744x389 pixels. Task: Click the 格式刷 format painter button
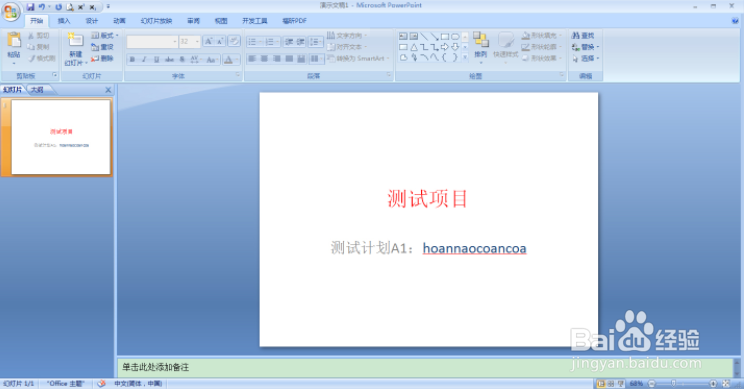(42, 58)
